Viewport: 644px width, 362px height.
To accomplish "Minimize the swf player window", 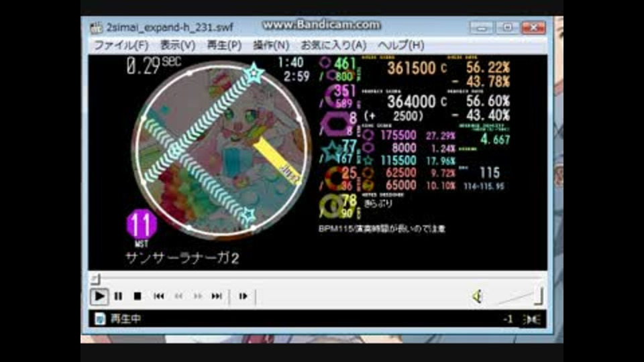I will [x=482, y=28].
